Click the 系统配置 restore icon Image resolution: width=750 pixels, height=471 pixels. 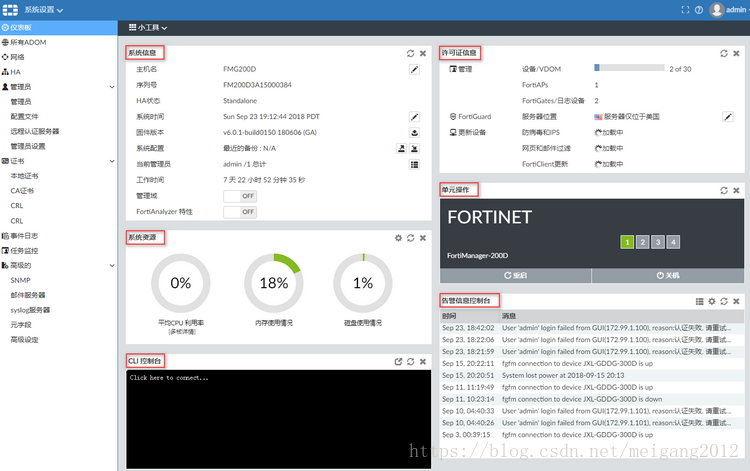point(414,149)
